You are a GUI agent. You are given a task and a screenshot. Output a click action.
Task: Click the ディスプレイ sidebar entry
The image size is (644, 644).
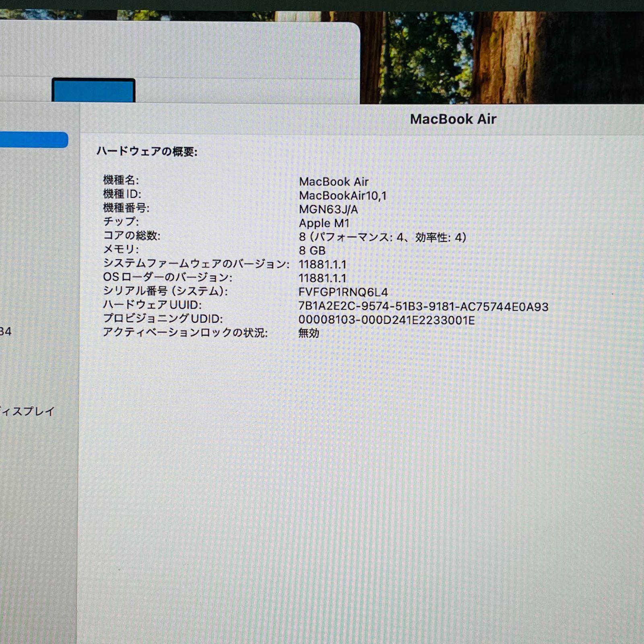(x=27, y=411)
